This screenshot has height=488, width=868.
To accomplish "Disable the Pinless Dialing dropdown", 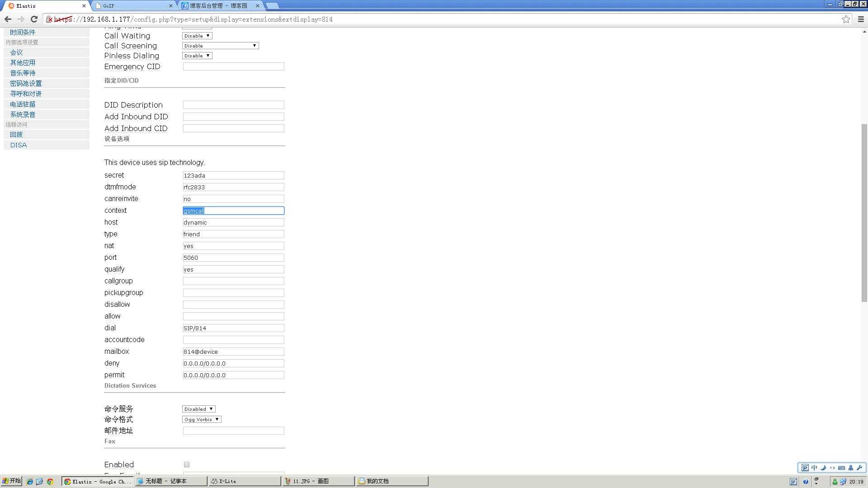I will [x=197, y=56].
